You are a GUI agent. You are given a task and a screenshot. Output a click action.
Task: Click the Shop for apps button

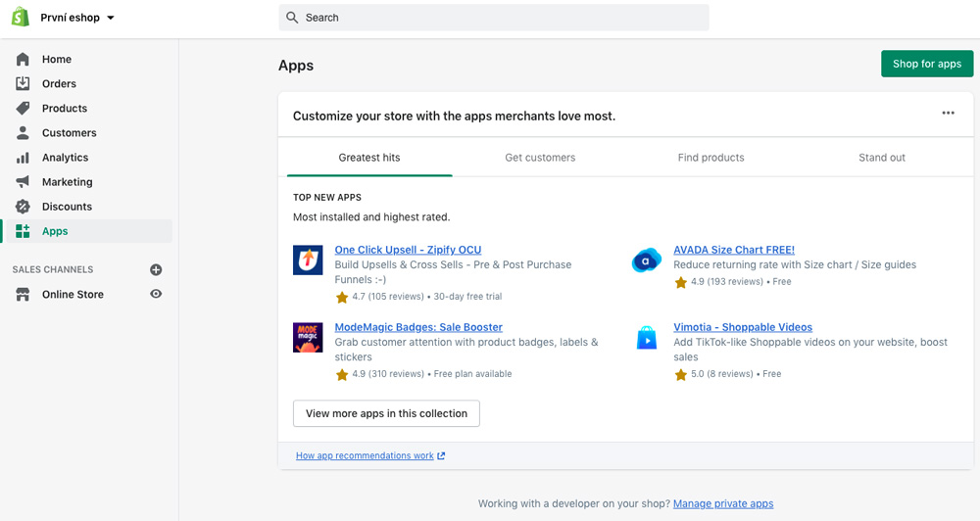[927, 64]
